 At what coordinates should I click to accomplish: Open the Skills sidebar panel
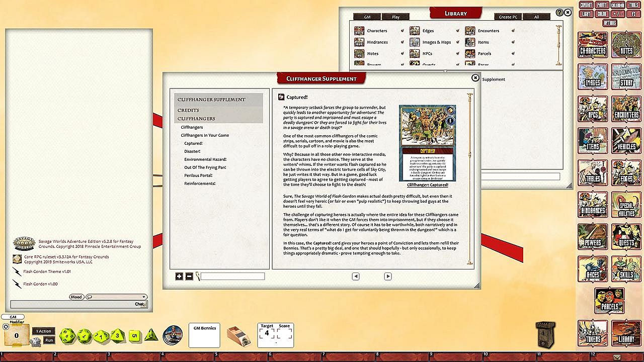[626, 269]
